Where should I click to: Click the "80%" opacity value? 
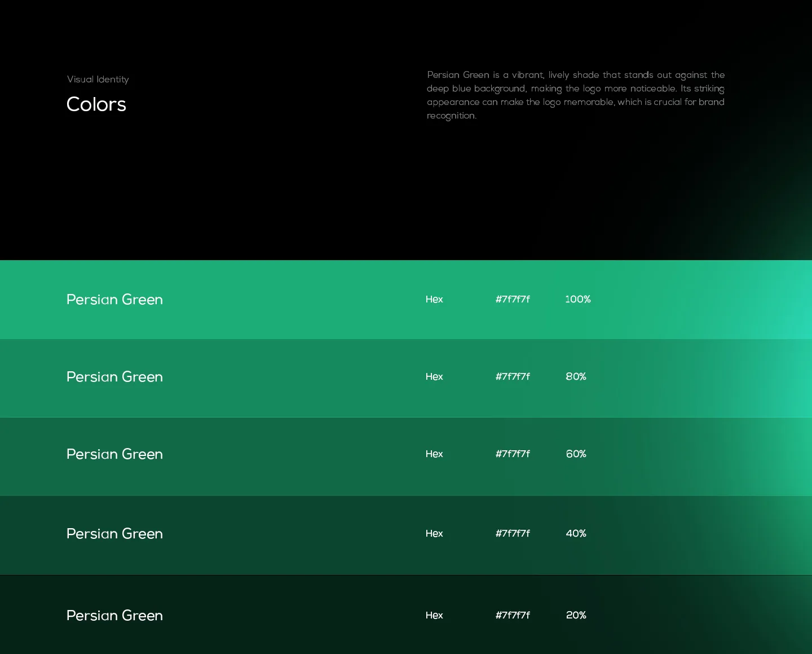[x=576, y=377]
